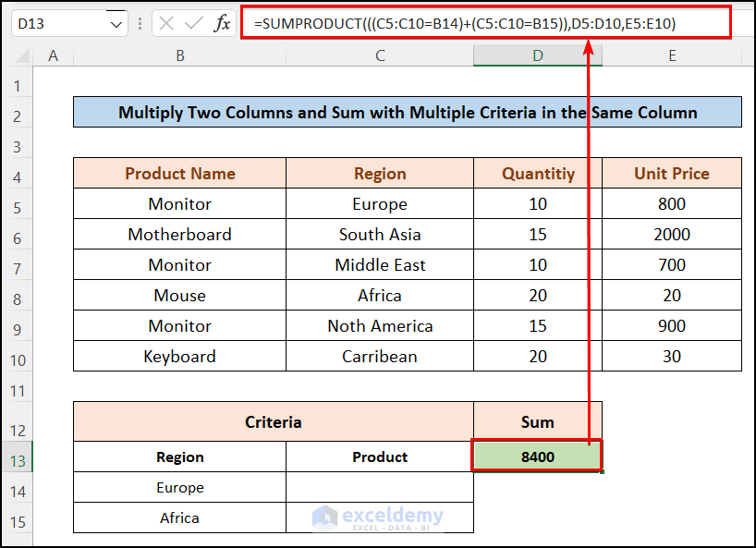Open the Name Box dropdown

[114, 25]
